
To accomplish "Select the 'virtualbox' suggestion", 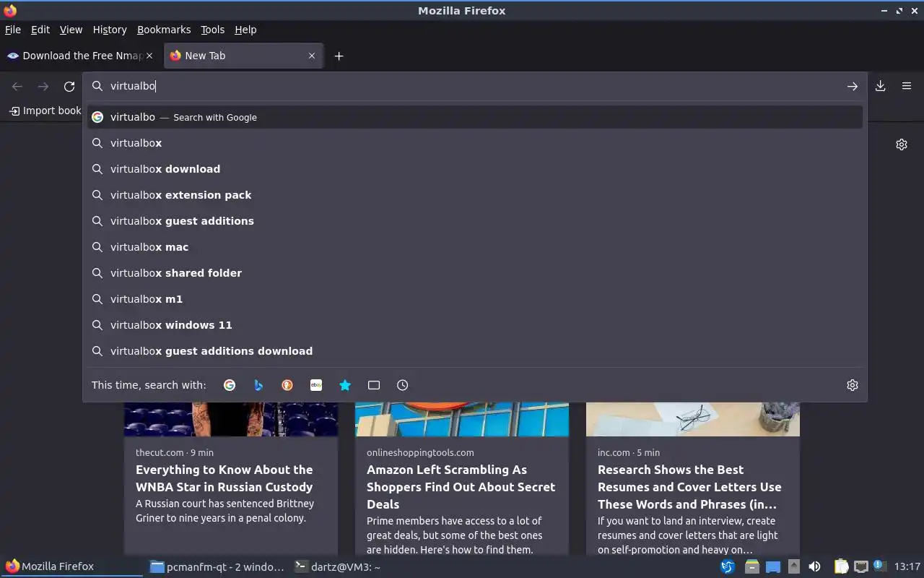I will point(475,143).
